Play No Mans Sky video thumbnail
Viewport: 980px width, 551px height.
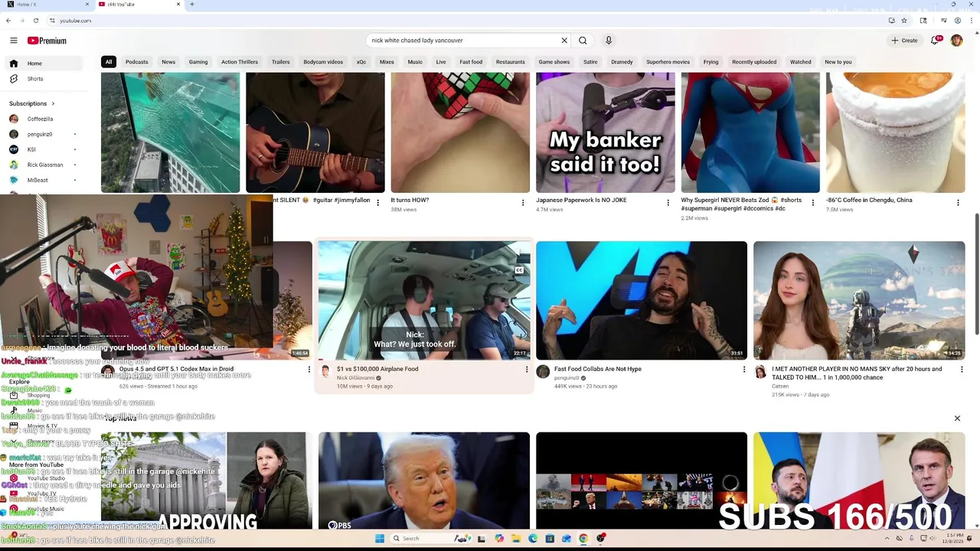859,301
